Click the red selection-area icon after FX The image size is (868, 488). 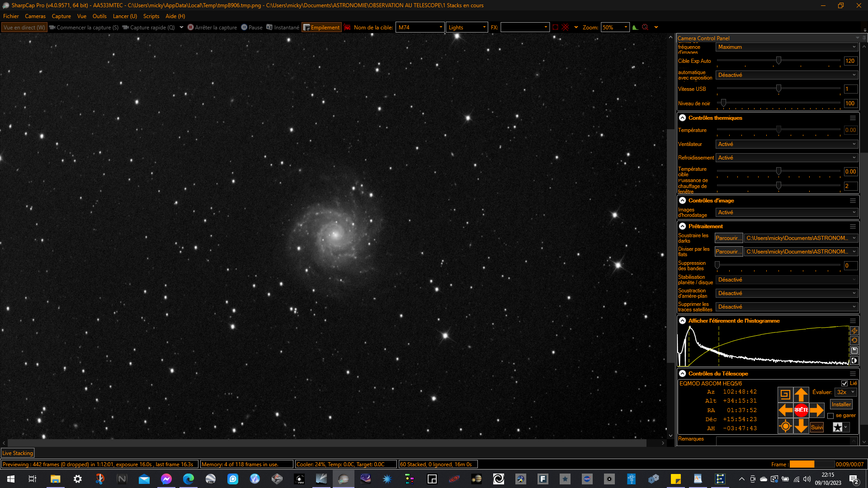point(555,28)
